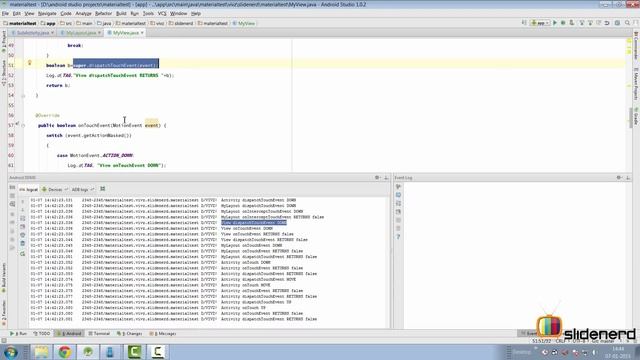Open Chrome from the taskbar
Viewport: 640px width, 360px height.
(64, 352)
